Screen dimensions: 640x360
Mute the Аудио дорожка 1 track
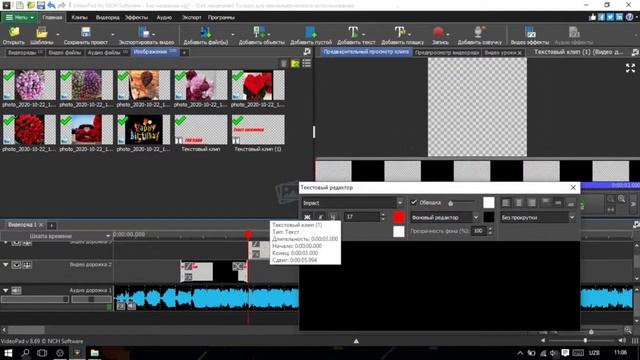[x=16, y=291]
